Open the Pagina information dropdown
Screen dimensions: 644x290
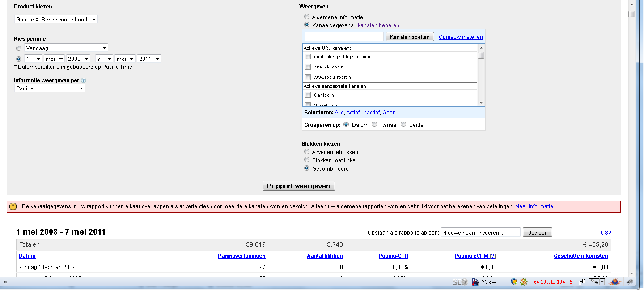point(50,88)
